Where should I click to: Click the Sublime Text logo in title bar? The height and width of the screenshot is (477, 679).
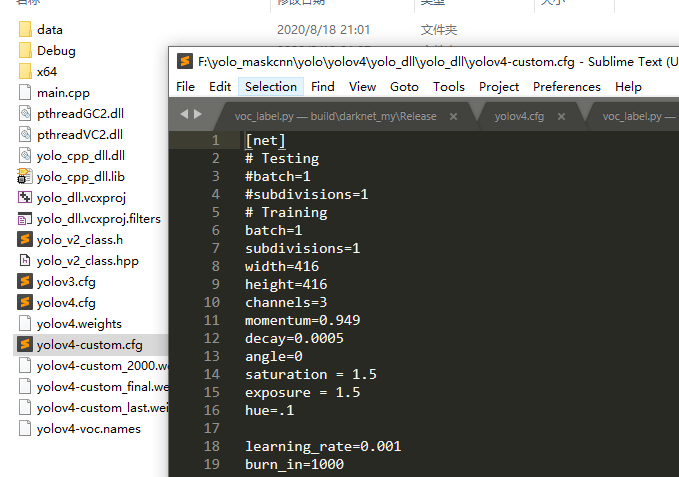click(185, 61)
